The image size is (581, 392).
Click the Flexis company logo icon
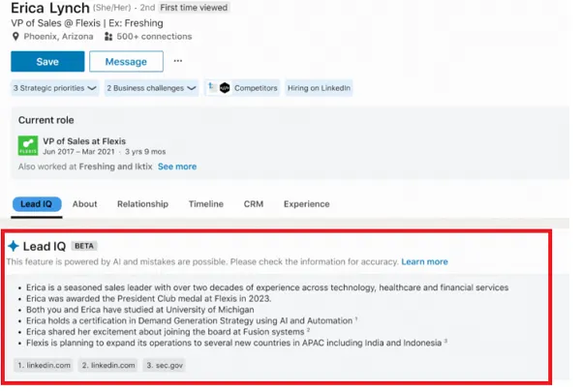28,145
